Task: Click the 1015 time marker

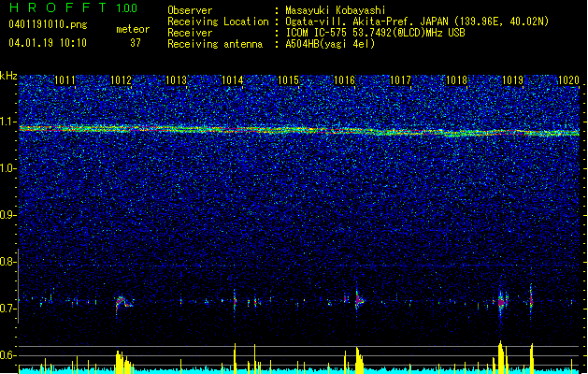Action: coord(288,80)
